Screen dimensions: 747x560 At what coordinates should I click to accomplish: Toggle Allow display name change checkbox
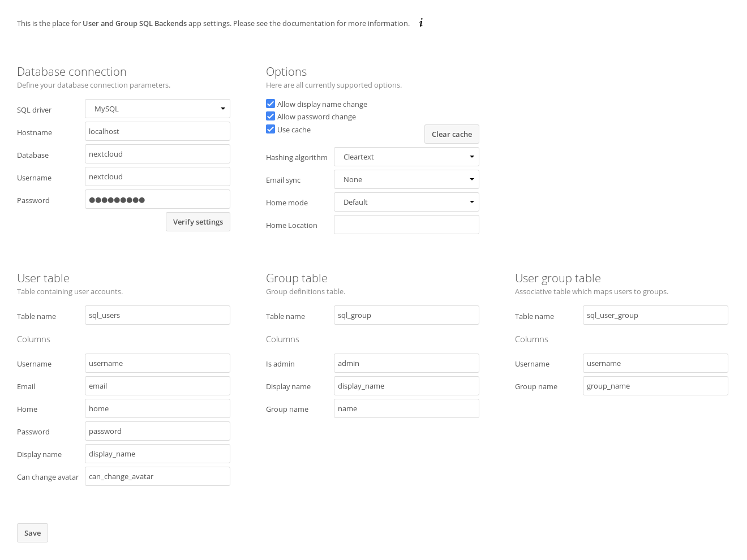[271, 104]
